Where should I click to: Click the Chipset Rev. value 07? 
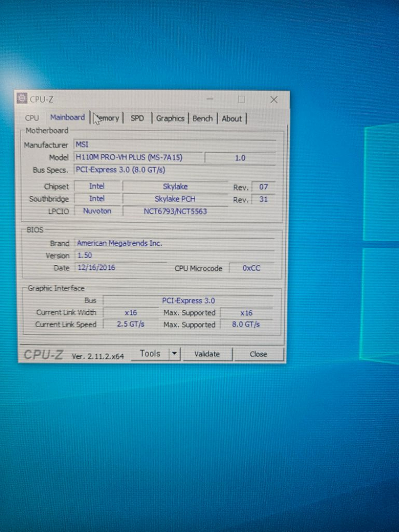click(263, 187)
